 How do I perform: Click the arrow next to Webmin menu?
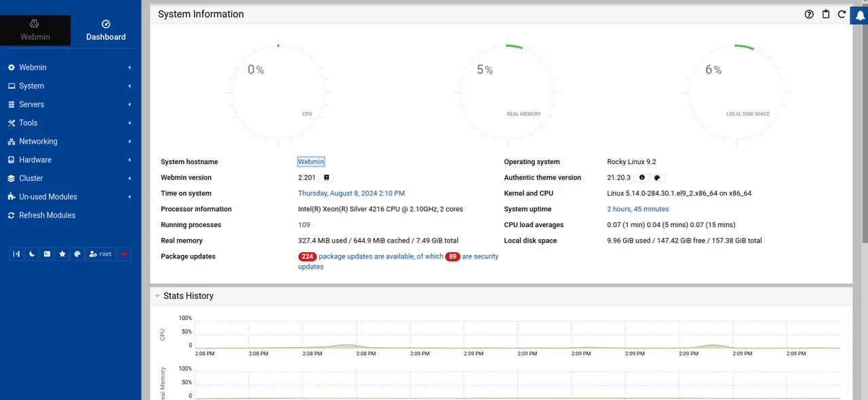pyautogui.click(x=129, y=68)
